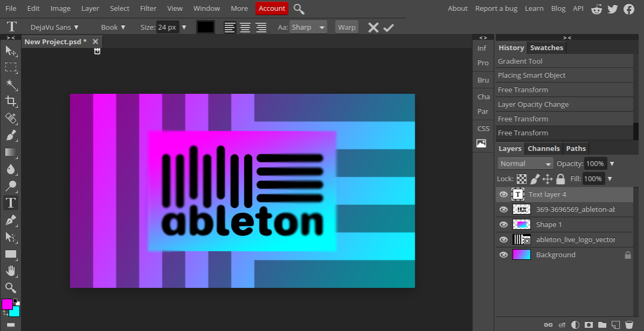644x331 pixels.
Task: Select the Pen tool
Action: 11,220
